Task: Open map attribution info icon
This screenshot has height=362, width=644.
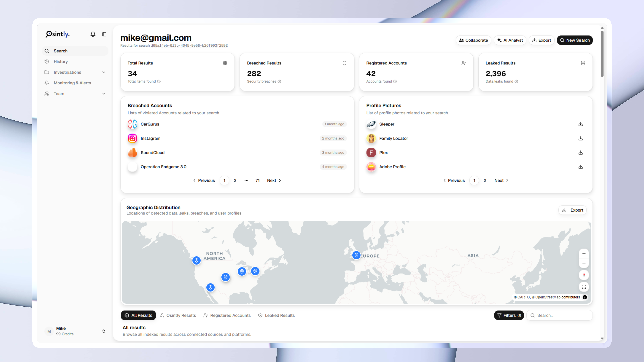Action: 585,297
